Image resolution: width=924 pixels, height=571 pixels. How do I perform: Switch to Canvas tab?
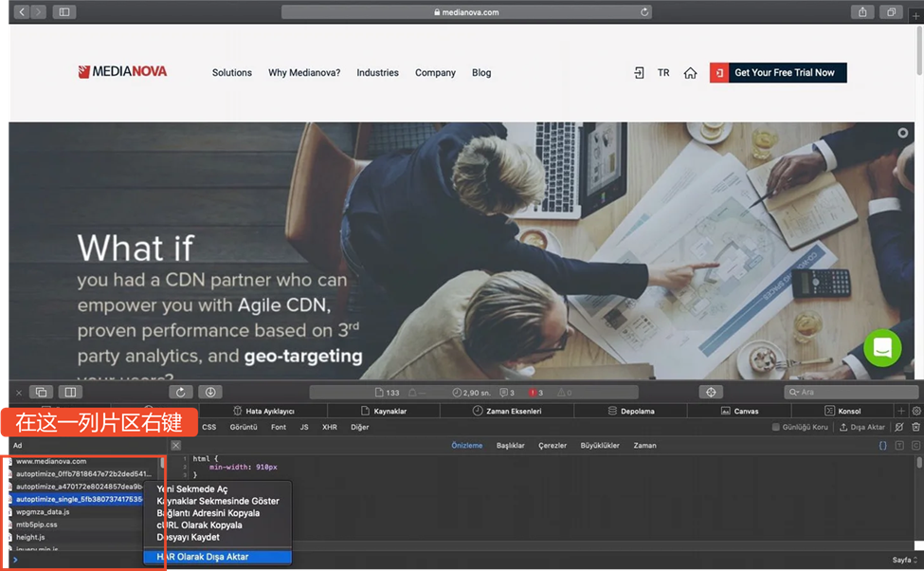point(739,411)
